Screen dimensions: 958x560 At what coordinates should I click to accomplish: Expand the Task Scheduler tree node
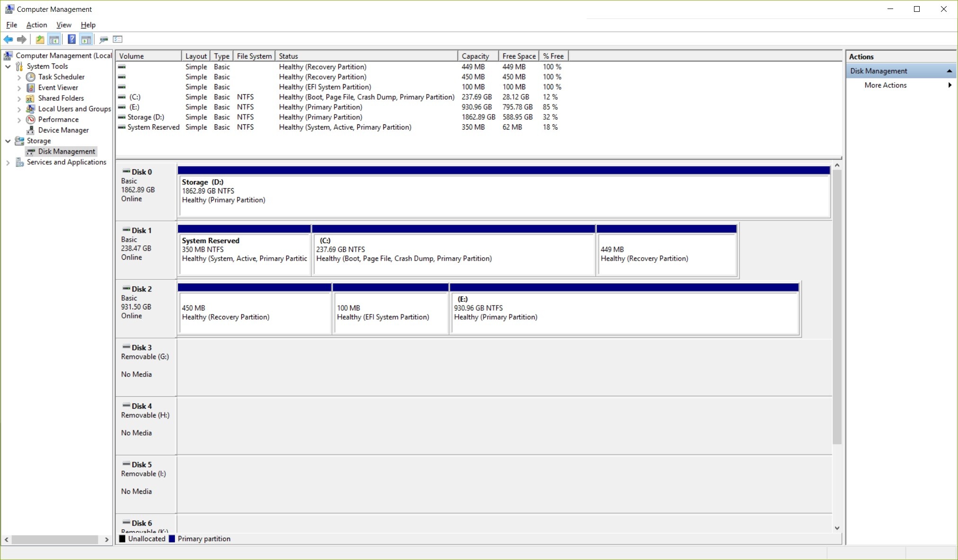point(19,77)
